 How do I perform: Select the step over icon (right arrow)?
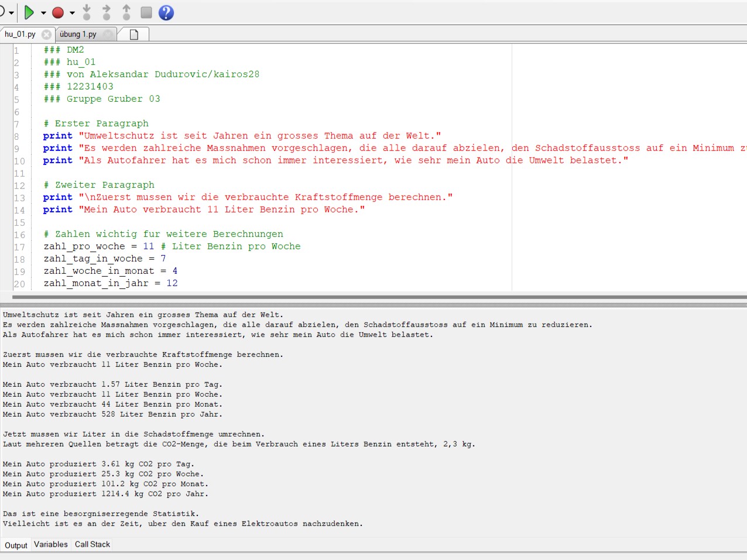106,12
